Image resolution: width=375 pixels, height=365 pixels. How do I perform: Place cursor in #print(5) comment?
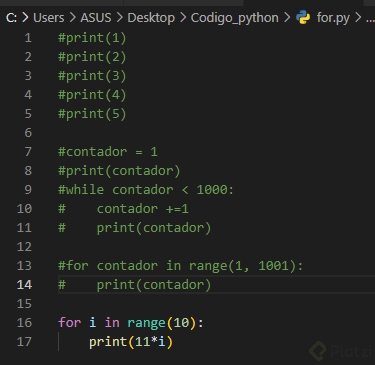click(x=92, y=114)
